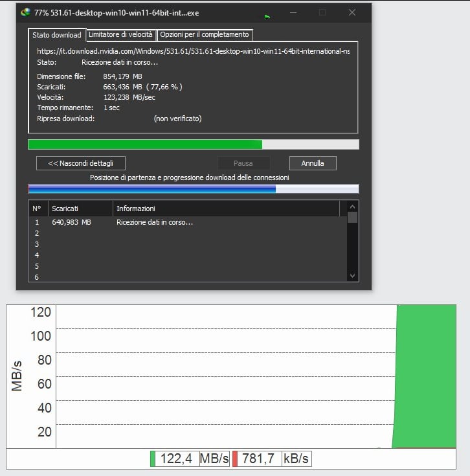
Task: Minimize the download window
Action: pos(293,12)
